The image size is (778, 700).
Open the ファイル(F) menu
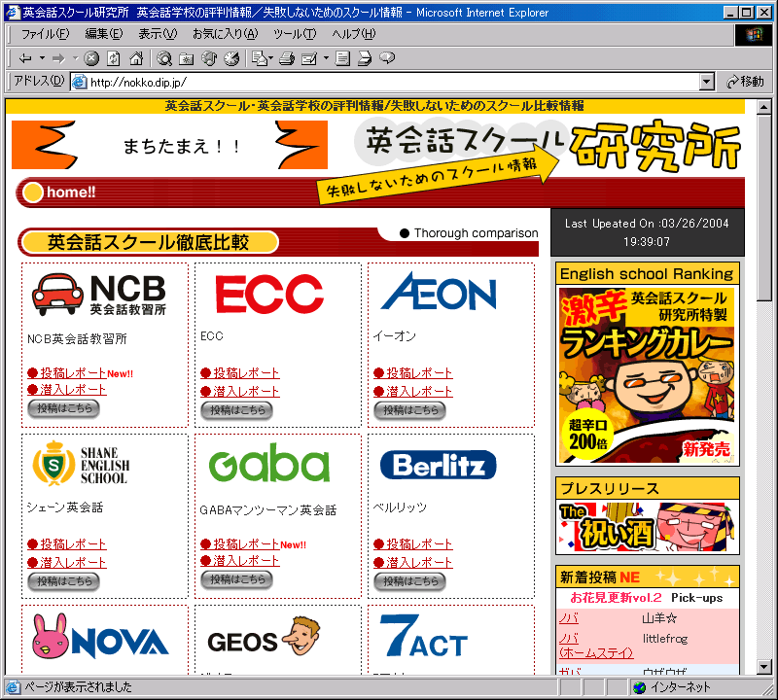pos(45,34)
